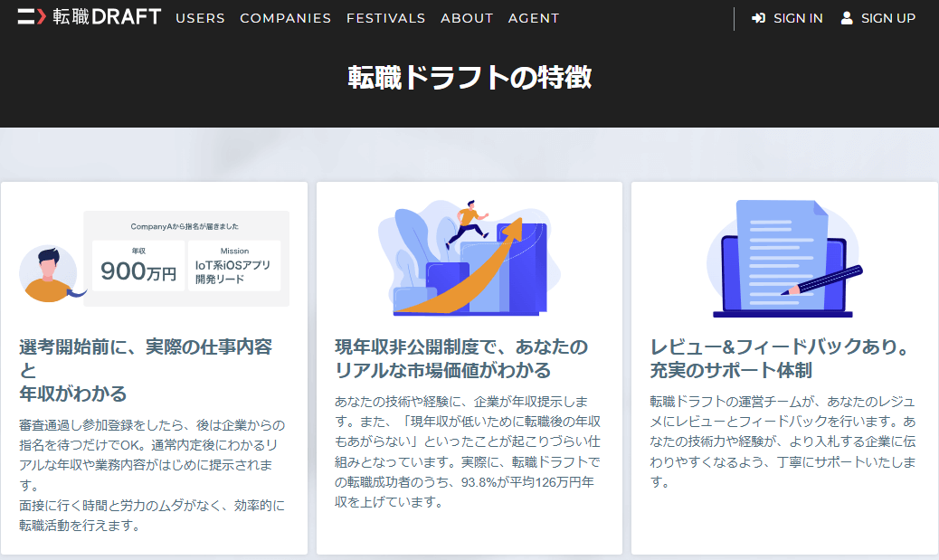Click the avatar illustration of the man
This screenshot has width=939, height=560.
[51, 274]
